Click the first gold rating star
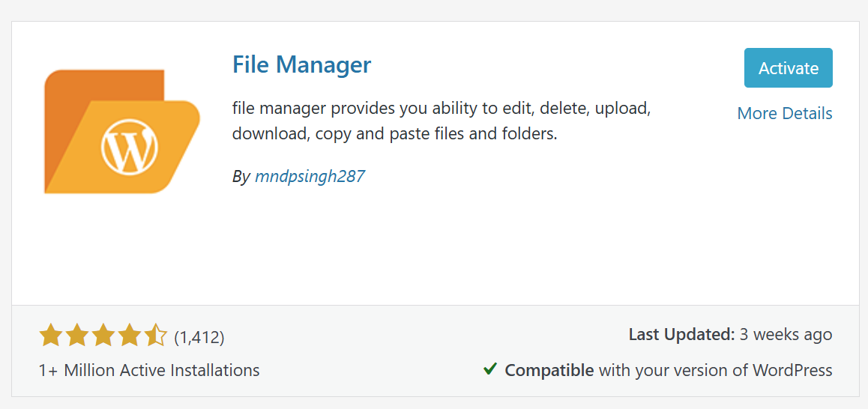Screen dimensions: 868x409 click(50, 336)
